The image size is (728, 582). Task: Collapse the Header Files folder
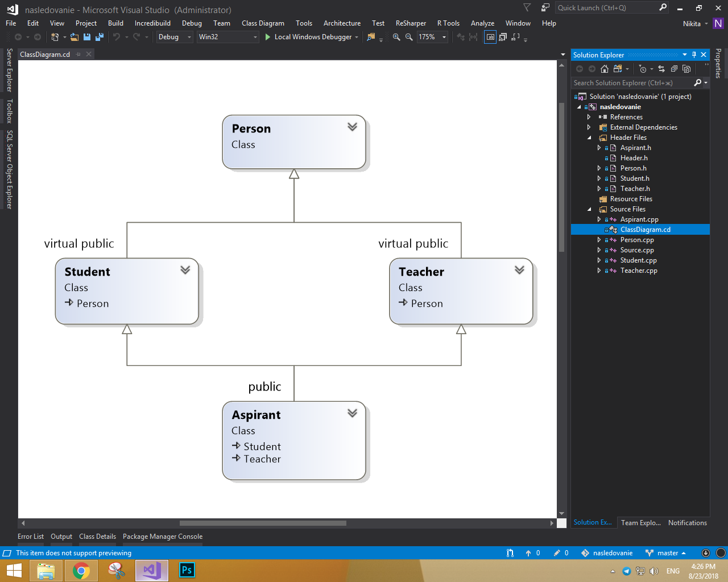pyautogui.click(x=589, y=138)
